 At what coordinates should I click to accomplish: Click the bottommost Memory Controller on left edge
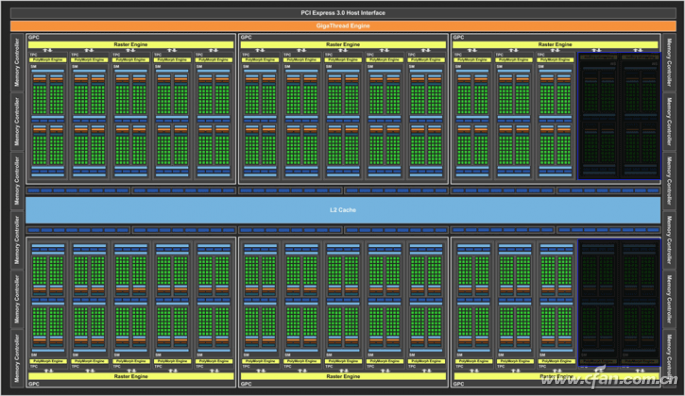[17, 358]
